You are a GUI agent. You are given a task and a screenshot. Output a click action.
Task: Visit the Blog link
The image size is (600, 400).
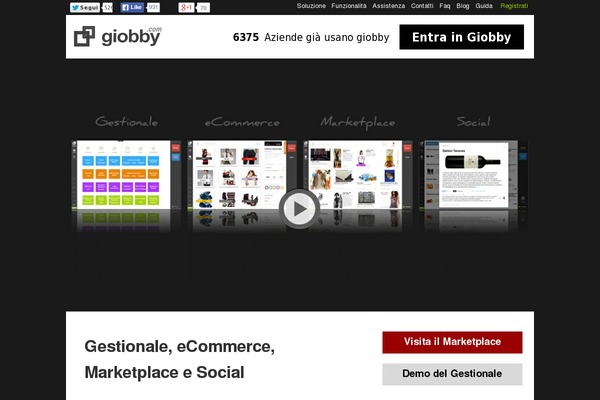[x=463, y=6]
